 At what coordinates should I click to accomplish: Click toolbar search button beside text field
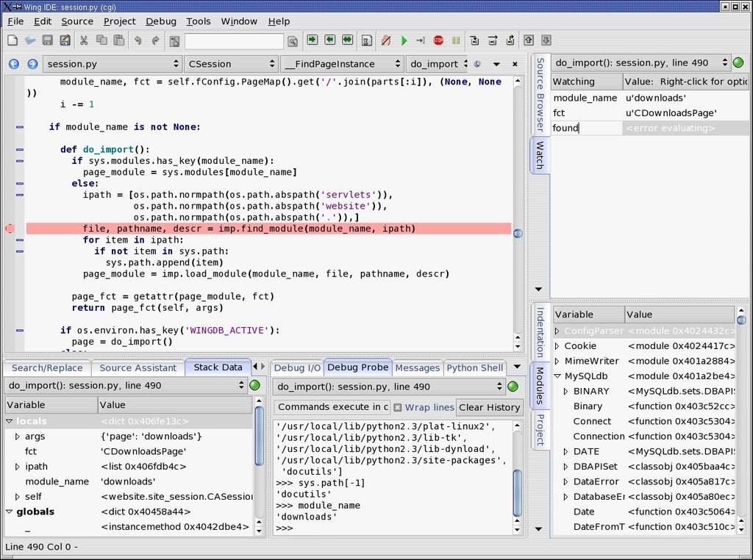(293, 41)
